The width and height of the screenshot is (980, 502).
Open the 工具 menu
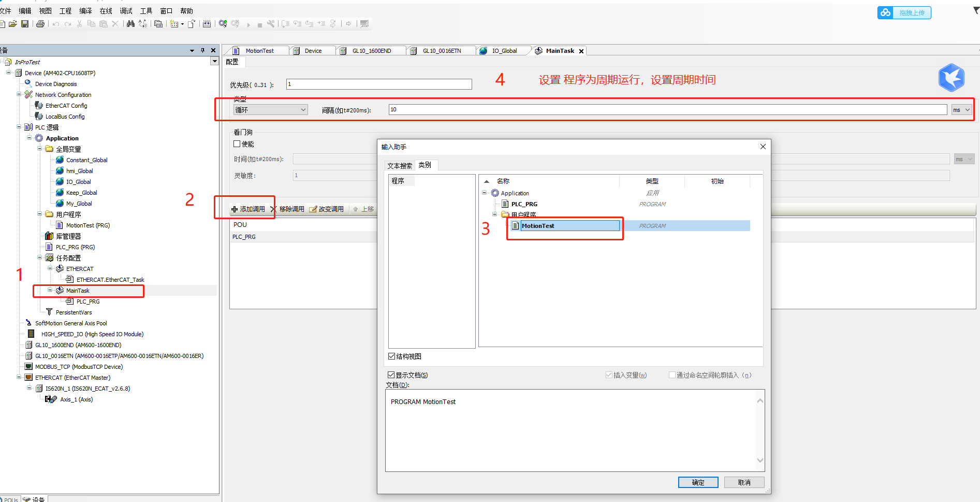145,10
